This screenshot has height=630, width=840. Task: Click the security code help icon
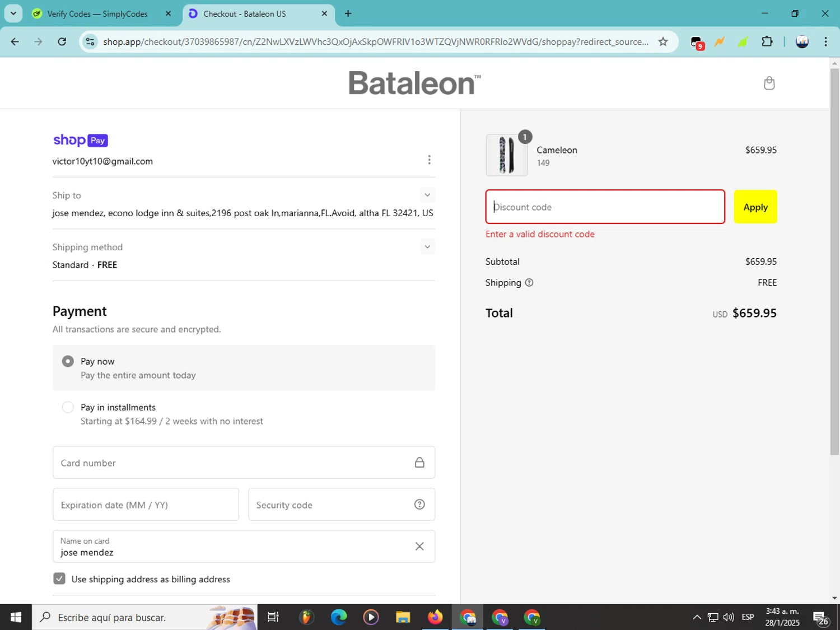[x=419, y=505]
